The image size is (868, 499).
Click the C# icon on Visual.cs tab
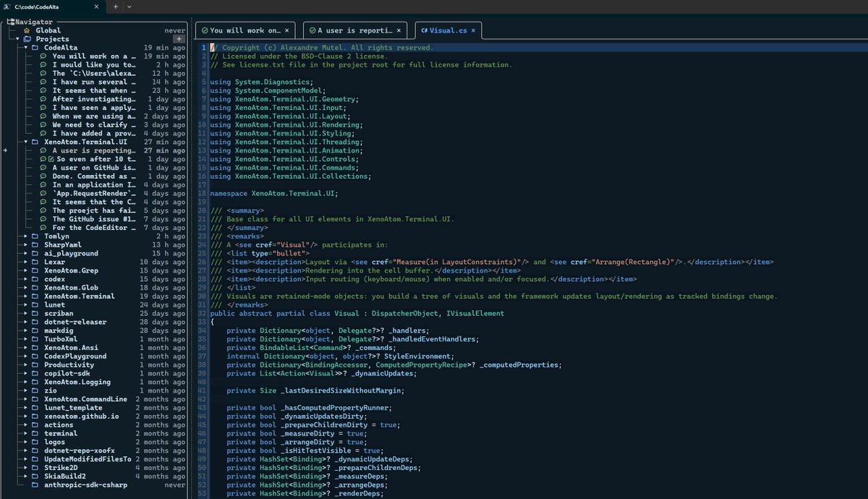pos(424,30)
